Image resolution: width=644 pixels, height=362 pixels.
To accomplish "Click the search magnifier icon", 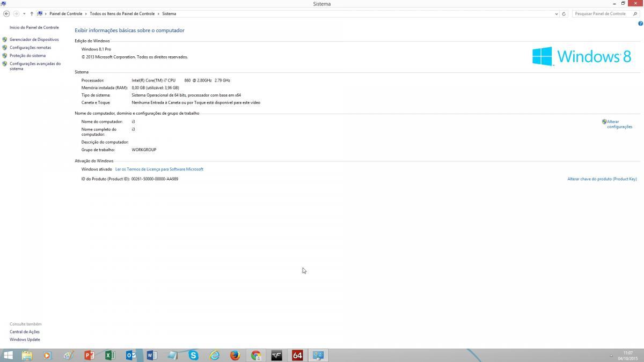I will pyautogui.click(x=635, y=13).
